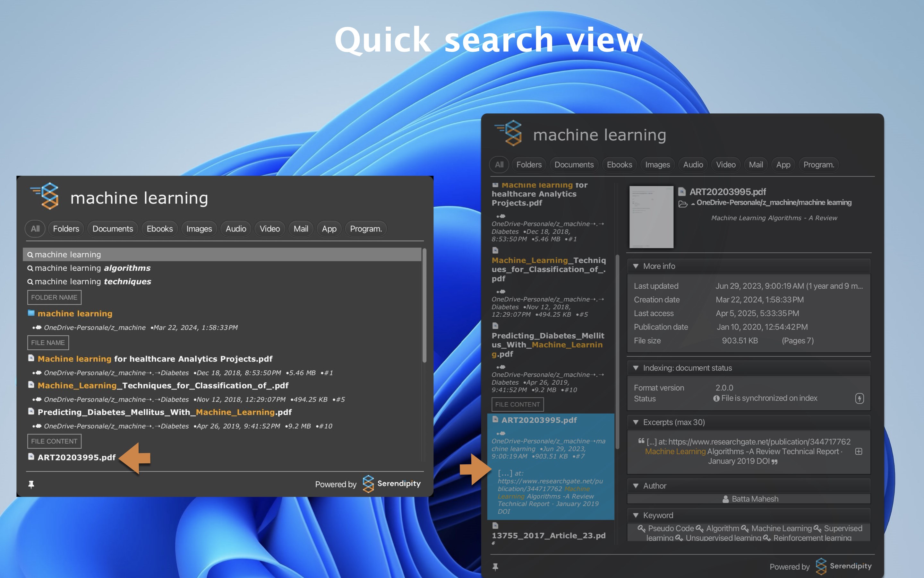This screenshot has height=578, width=924.
Task: Click the search field in the compact window
Action: click(x=244, y=198)
